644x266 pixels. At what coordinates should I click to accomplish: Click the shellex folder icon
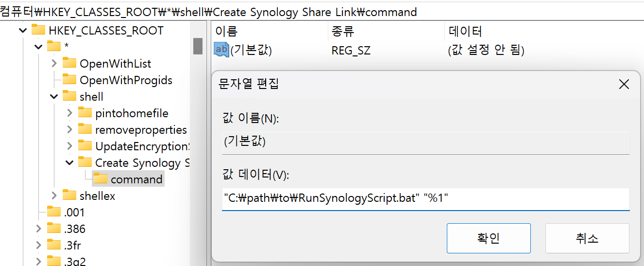69,195
